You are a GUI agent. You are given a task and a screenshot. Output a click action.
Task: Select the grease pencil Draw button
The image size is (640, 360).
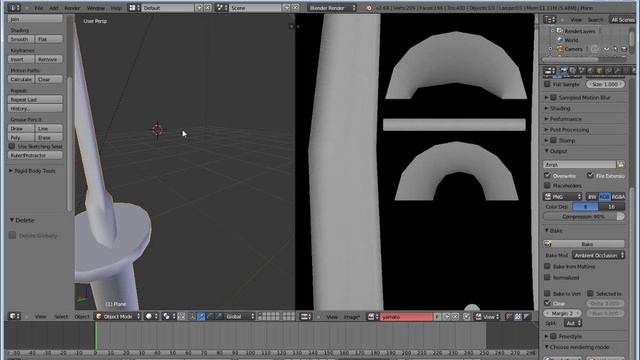point(21,128)
